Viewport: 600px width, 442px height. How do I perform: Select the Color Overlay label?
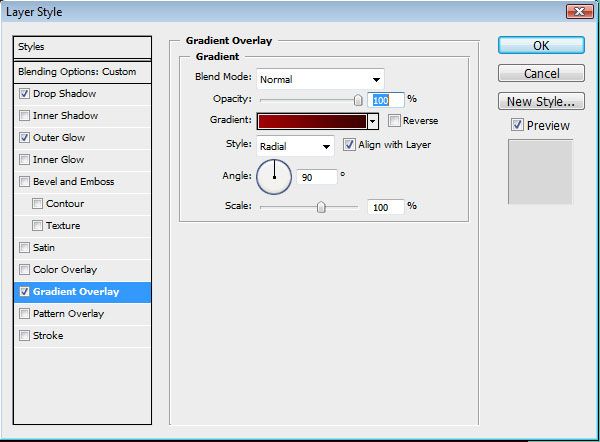[65, 270]
